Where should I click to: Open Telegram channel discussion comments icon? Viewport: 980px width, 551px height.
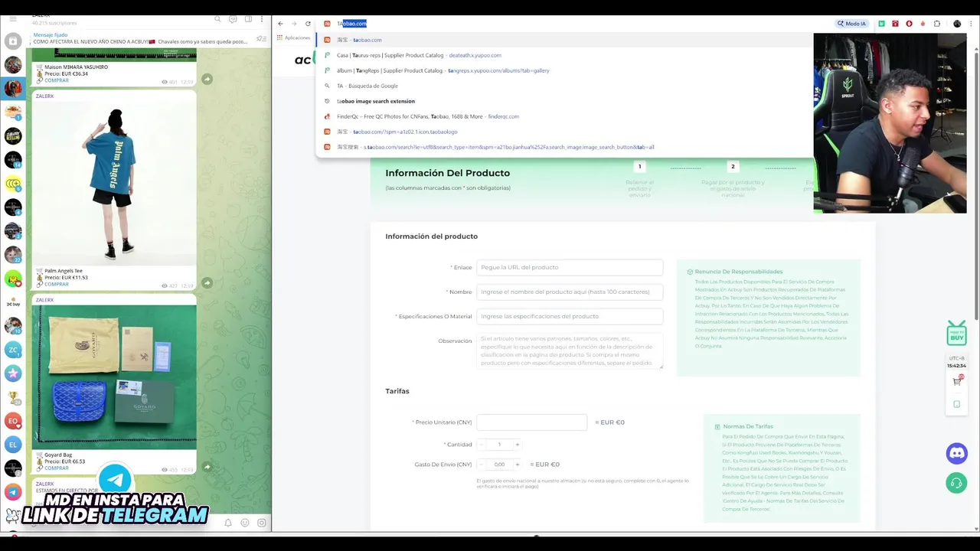[x=233, y=19]
